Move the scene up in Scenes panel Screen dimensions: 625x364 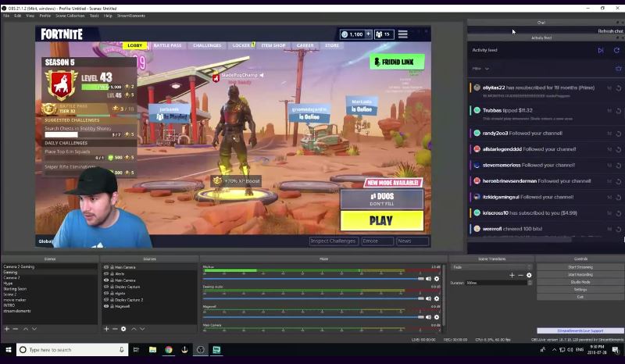(26, 329)
